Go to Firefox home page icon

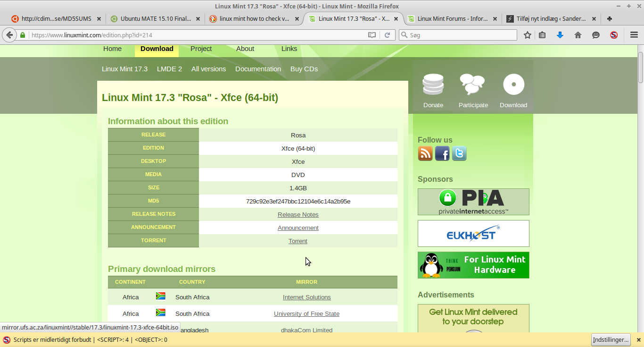[x=578, y=35]
